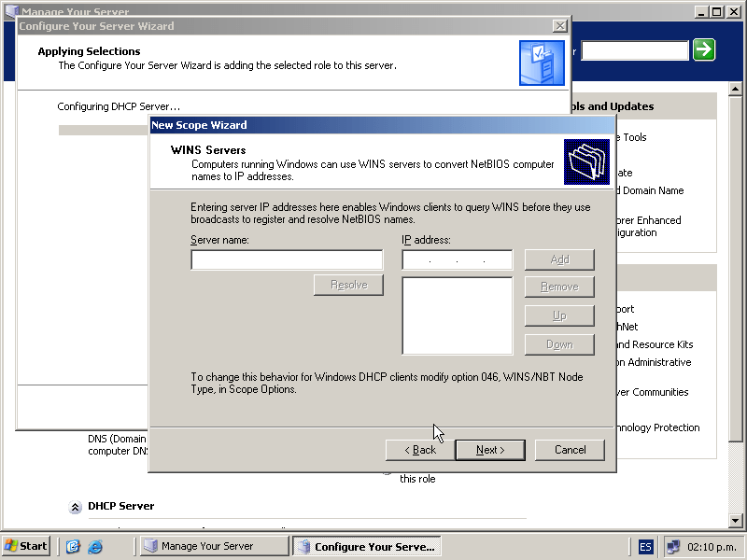The image size is (747, 560).
Task: Click the folders icon in WINS Servers header
Action: pos(586,161)
